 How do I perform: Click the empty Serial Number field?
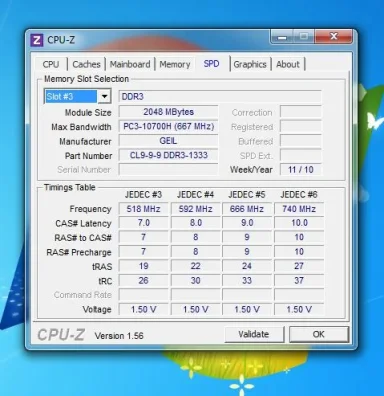click(168, 170)
